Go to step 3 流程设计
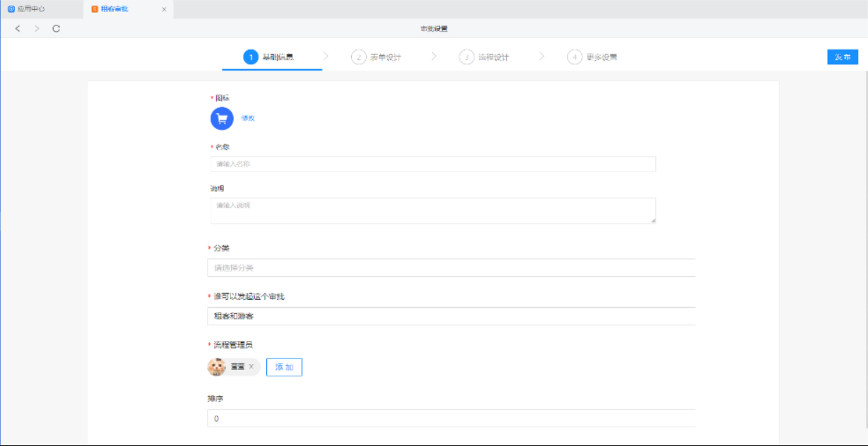 (484, 57)
